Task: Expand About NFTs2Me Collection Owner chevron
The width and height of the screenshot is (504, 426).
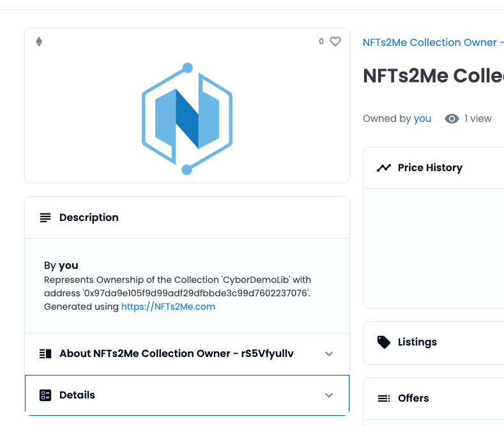Action: coord(329,354)
